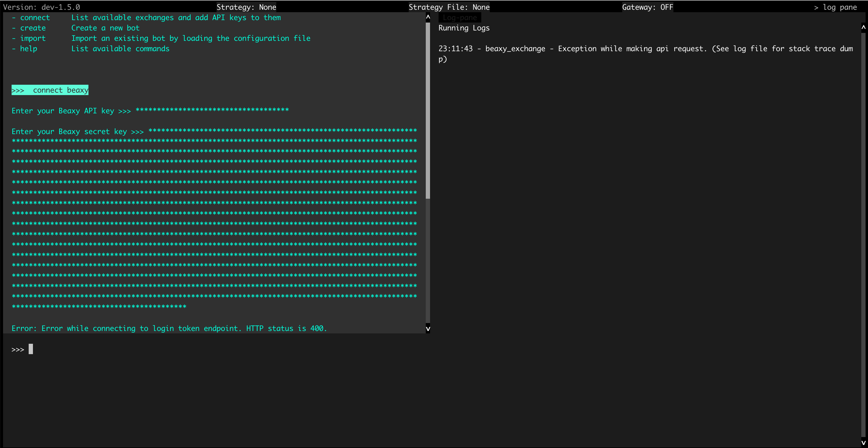The width and height of the screenshot is (868, 448).
Task: Click 'Create a new bot' description
Action: coord(106,28)
